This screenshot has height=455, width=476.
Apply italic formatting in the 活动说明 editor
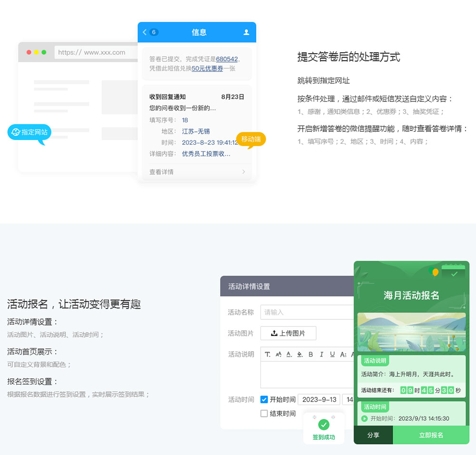[321, 354]
